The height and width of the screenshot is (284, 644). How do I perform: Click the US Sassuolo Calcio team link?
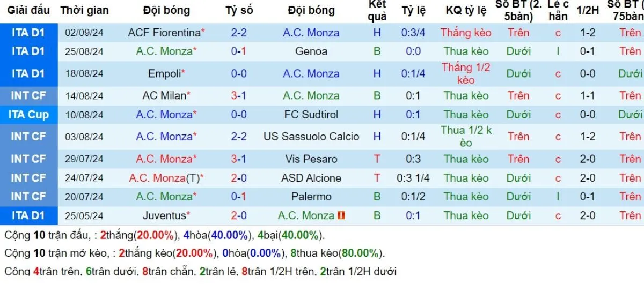(311, 136)
